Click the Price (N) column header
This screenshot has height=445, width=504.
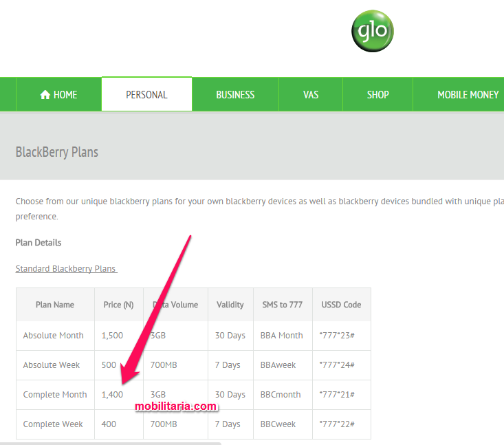[118, 305]
